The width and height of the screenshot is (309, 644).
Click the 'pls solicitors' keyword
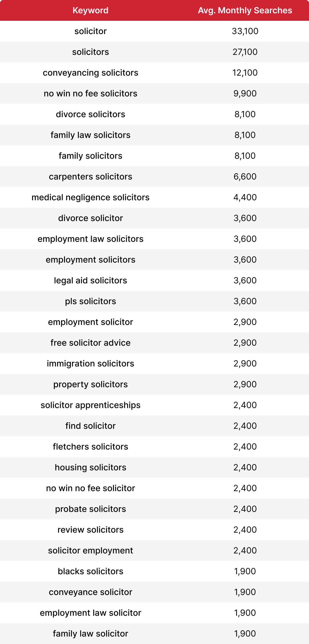pyautogui.click(x=91, y=301)
